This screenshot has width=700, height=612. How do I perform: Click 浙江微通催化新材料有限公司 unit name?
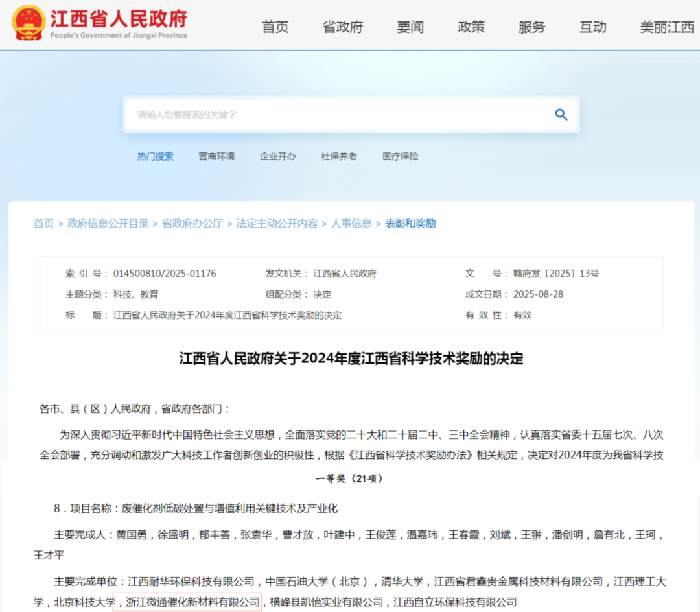point(193,602)
